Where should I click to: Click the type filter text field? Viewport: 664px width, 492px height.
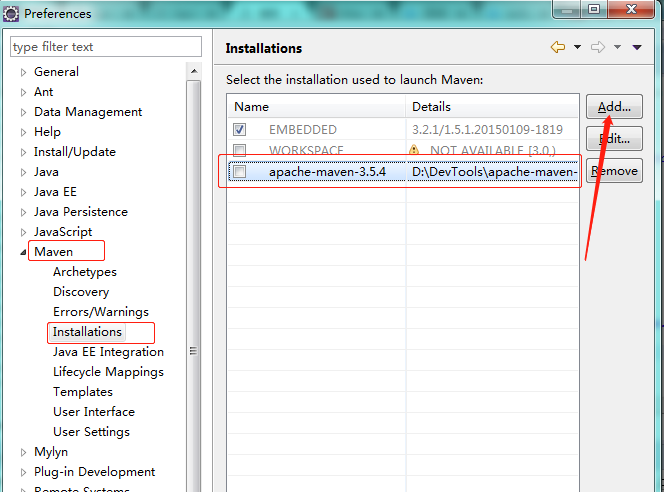[x=106, y=47]
